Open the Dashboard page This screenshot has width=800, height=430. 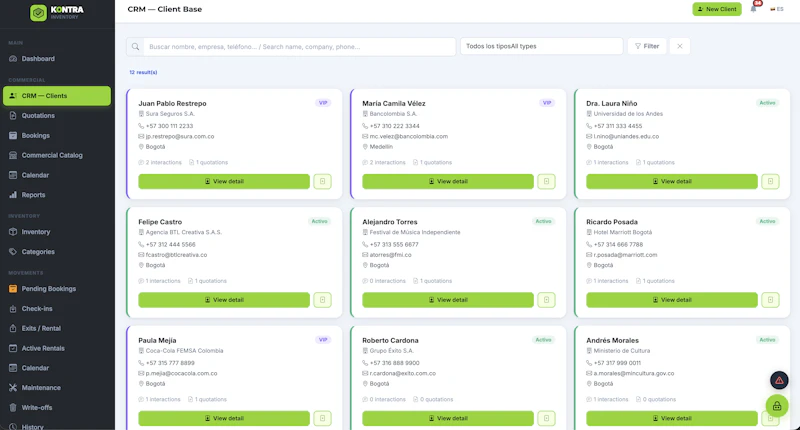[57, 59]
